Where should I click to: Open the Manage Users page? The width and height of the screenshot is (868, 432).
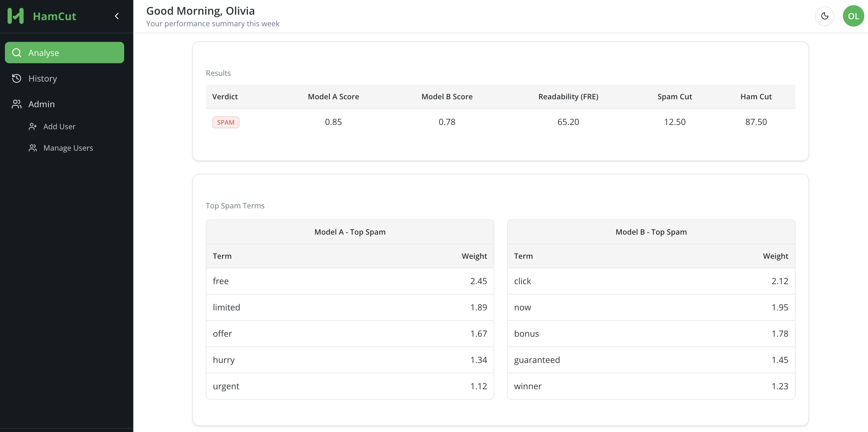coord(68,148)
